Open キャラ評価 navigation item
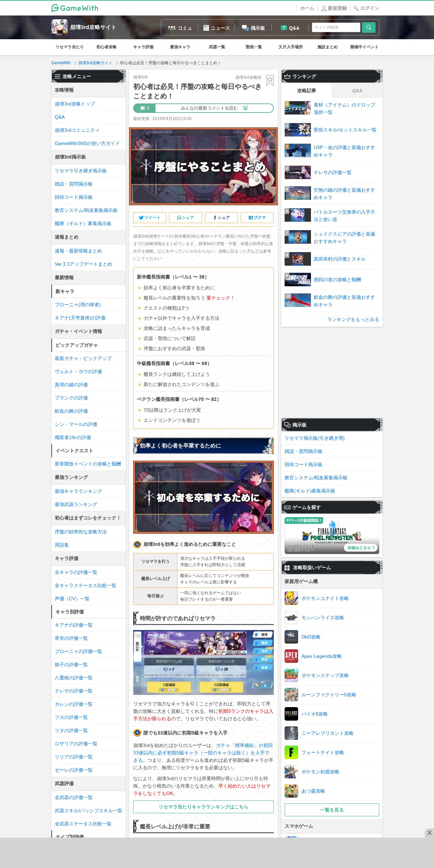The height and width of the screenshot is (868, 434). pos(143,47)
